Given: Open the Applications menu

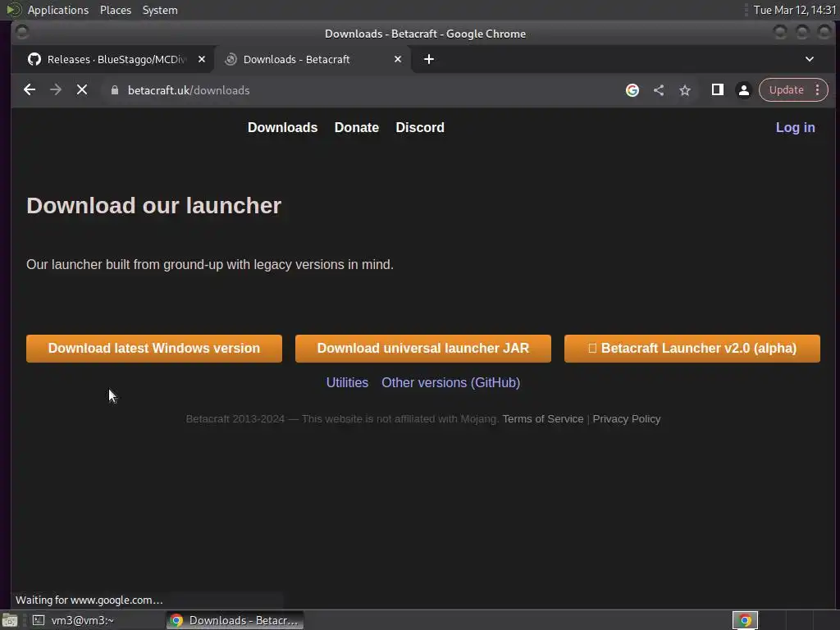Looking at the screenshot, I should click(58, 10).
